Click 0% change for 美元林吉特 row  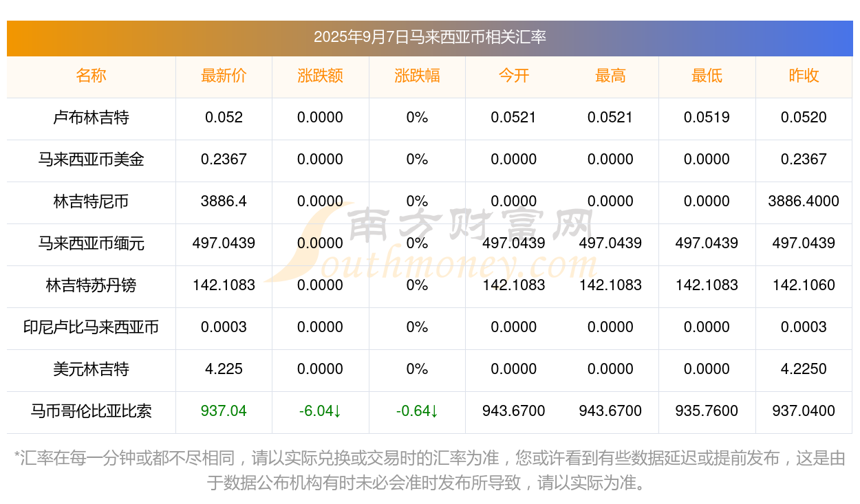tap(417, 369)
